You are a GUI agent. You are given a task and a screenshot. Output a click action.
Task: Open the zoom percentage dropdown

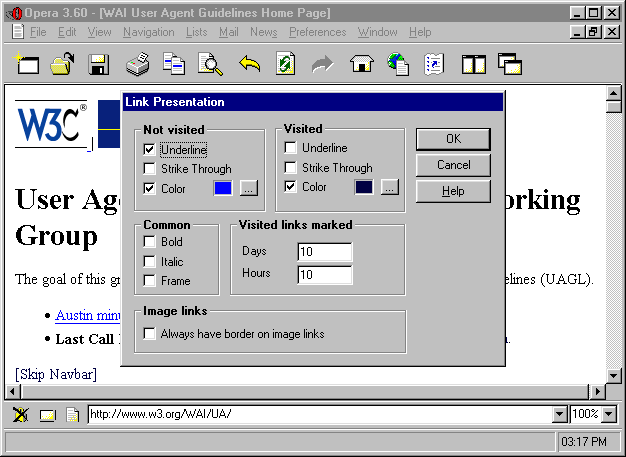[x=612, y=414]
